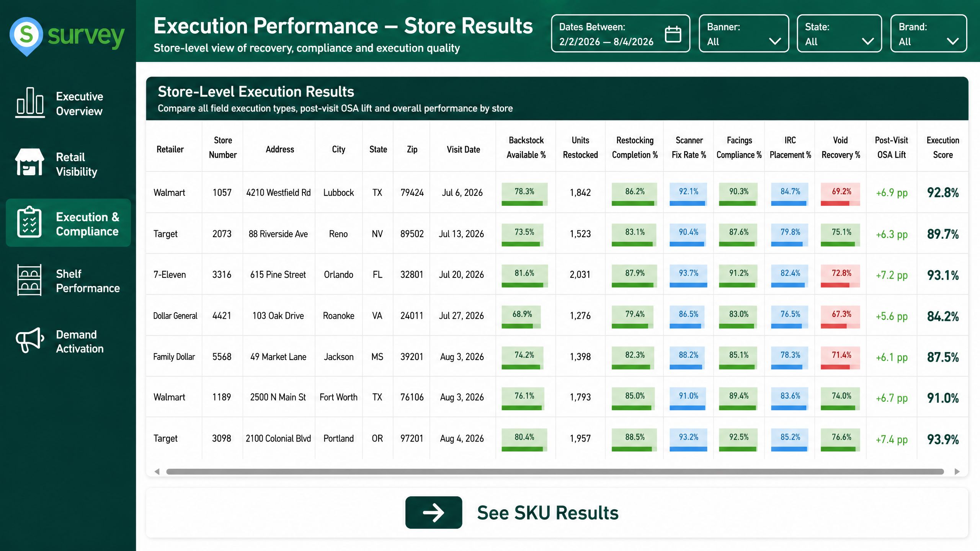This screenshot has height=551, width=980.
Task: Click Fort Worth 85.0% restocking bar
Action: point(634,399)
